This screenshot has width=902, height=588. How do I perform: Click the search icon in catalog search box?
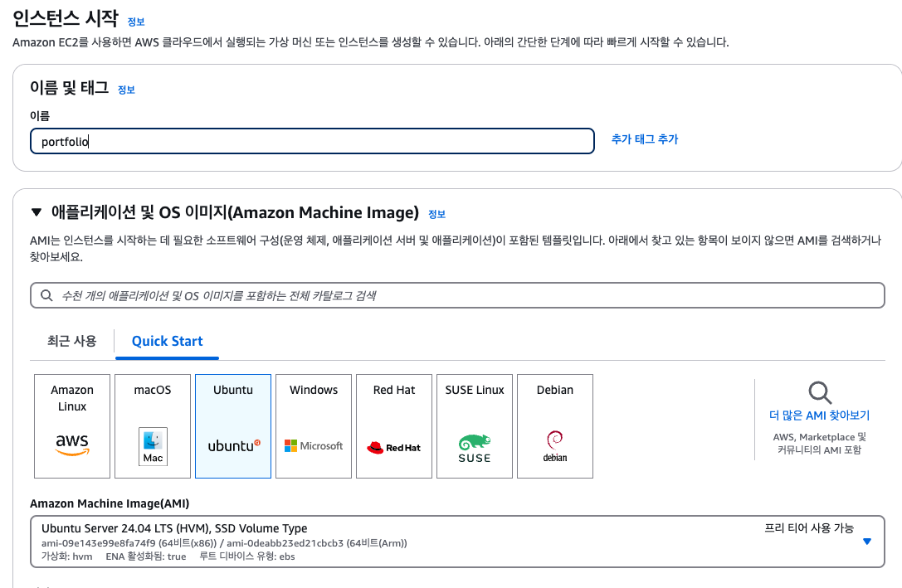click(46, 295)
